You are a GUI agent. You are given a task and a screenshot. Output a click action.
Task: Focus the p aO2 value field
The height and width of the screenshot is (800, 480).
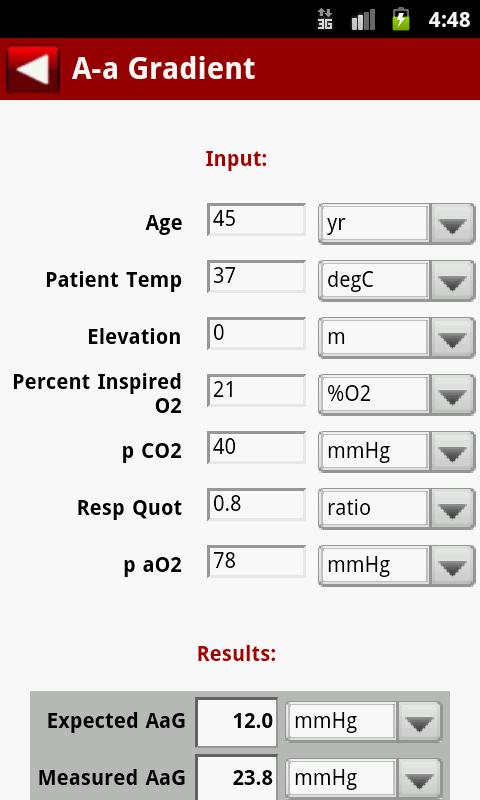256,563
